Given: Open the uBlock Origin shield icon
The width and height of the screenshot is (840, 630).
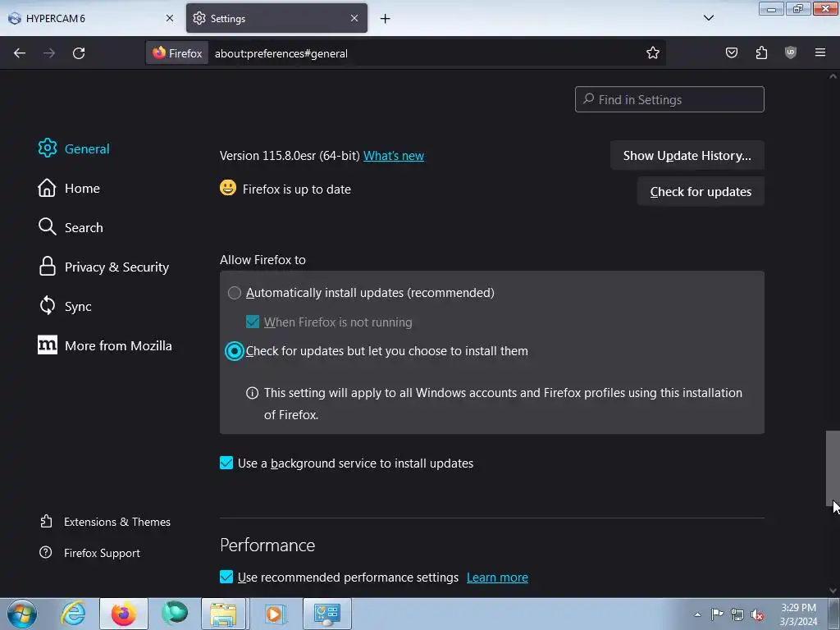Looking at the screenshot, I should click(790, 53).
